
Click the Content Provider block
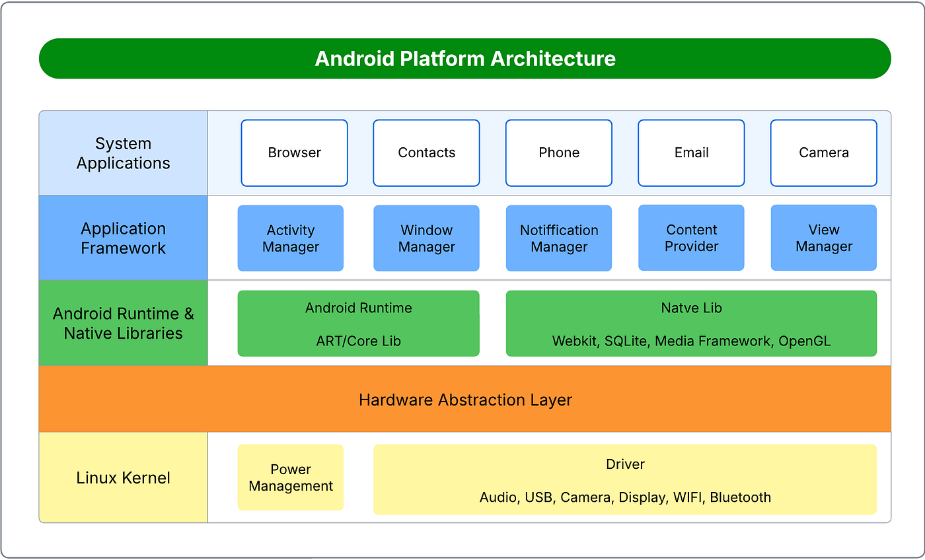pyautogui.click(x=692, y=238)
